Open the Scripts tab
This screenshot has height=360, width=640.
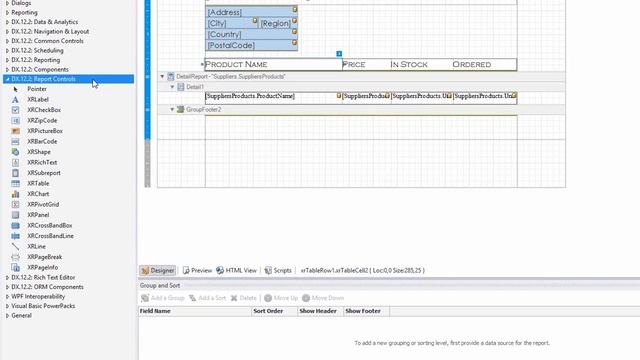(278, 270)
